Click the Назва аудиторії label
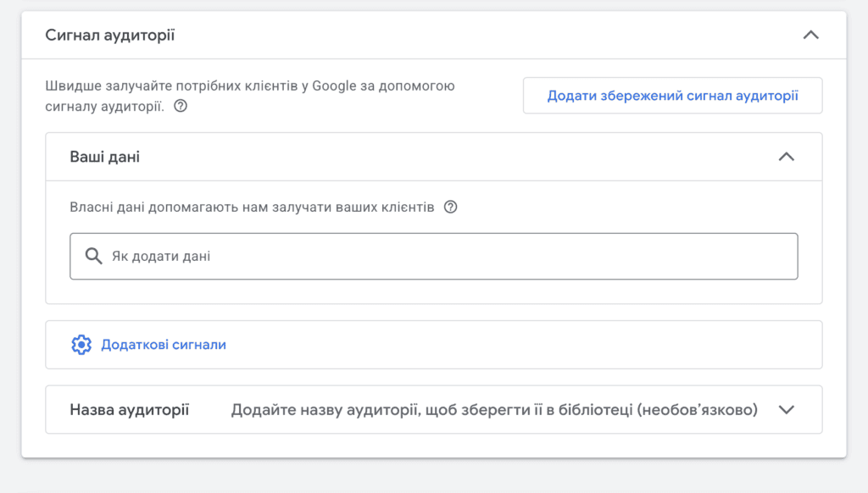This screenshot has height=493, width=868. click(130, 410)
